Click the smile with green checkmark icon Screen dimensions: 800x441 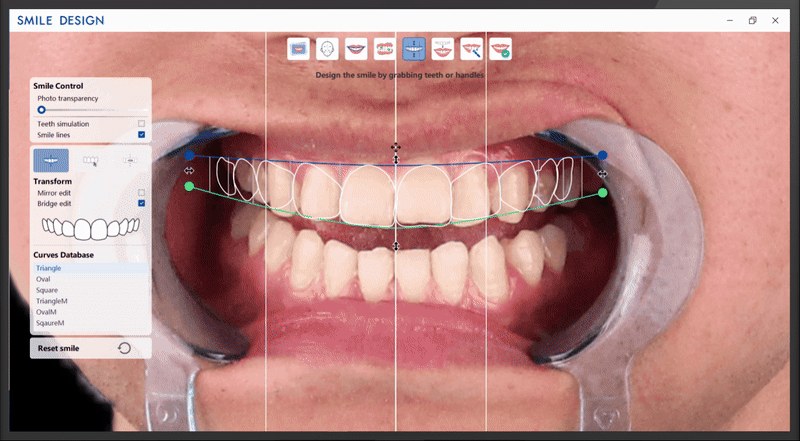coord(501,49)
